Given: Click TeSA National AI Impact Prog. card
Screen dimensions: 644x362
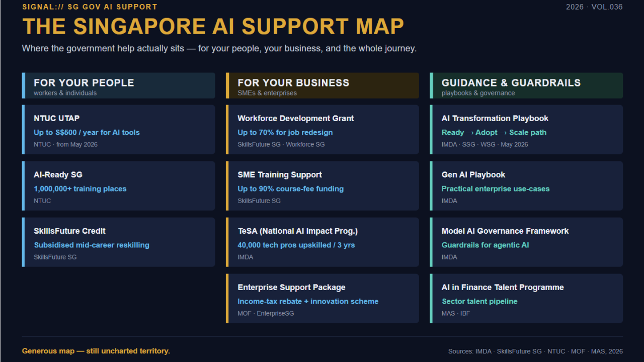Looking at the screenshot, I should pos(323,242).
